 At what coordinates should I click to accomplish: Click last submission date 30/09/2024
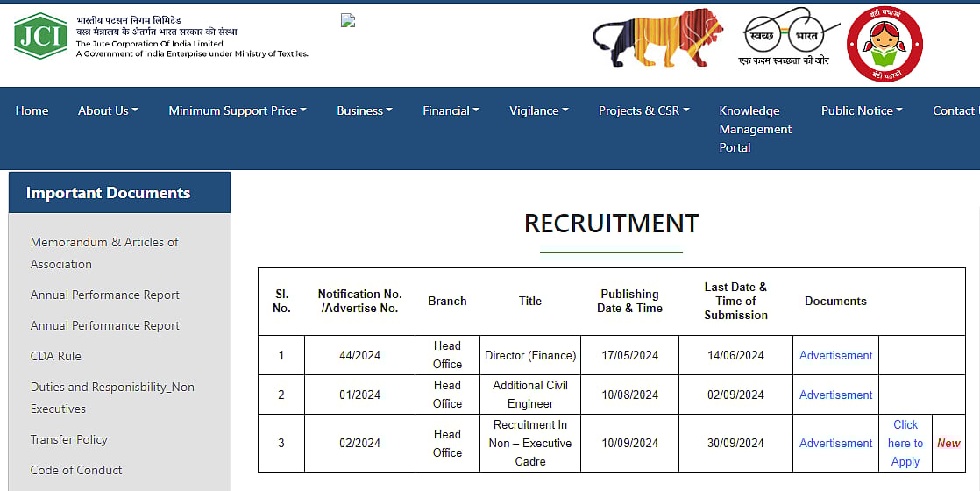(735, 443)
